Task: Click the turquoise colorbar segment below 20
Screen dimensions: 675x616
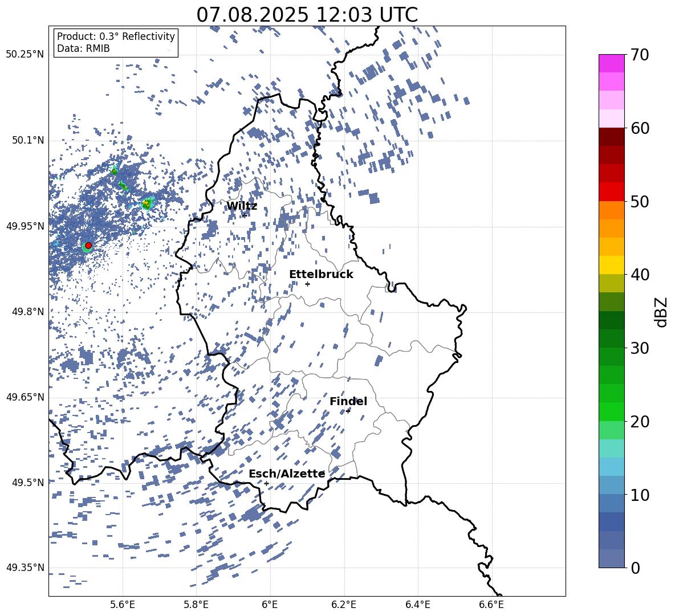Action: (x=611, y=448)
